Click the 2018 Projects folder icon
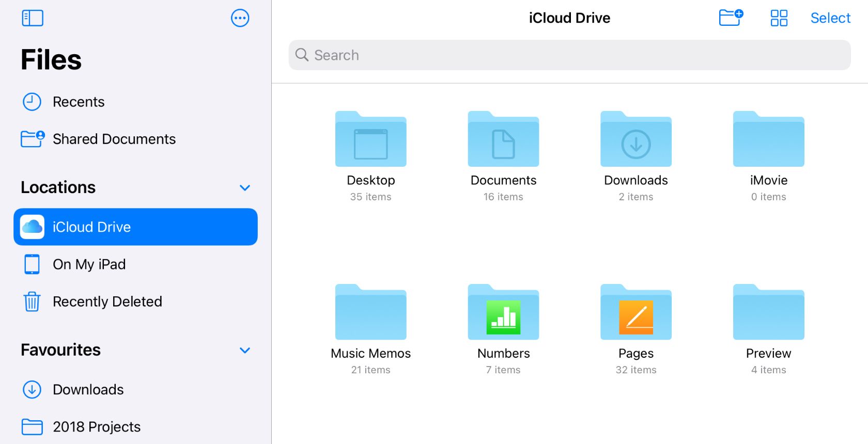The width and height of the screenshot is (868, 444). click(33, 426)
